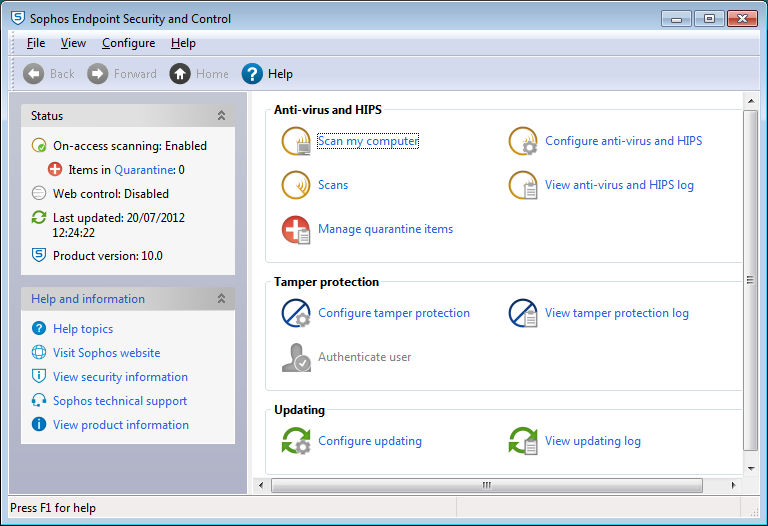Open the Manage quarantine items link
The image size is (768, 526).
[x=385, y=229]
